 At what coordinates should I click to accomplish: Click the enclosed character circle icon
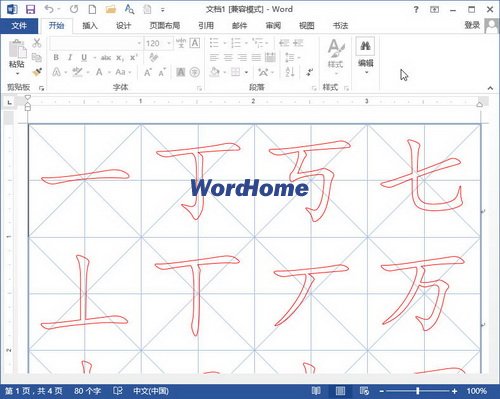coord(195,72)
